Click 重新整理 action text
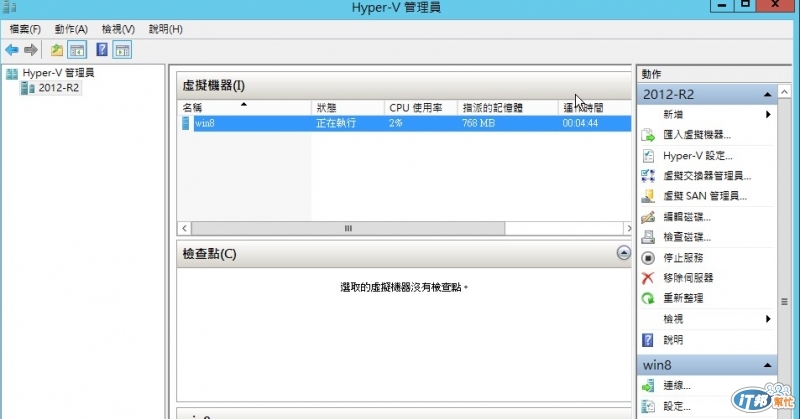This screenshot has width=800, height=419. [683, 299]
